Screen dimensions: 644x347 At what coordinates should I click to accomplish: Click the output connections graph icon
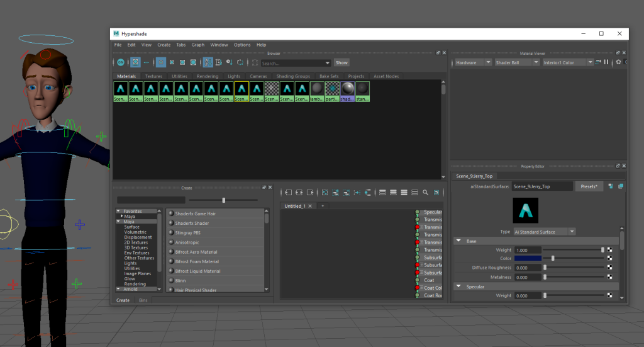click(309, 193)
